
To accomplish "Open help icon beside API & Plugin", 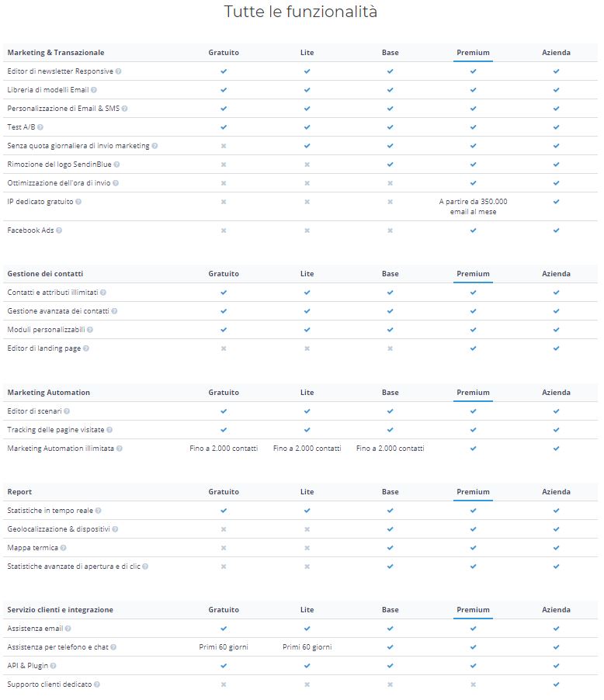I will pos(53,666).
